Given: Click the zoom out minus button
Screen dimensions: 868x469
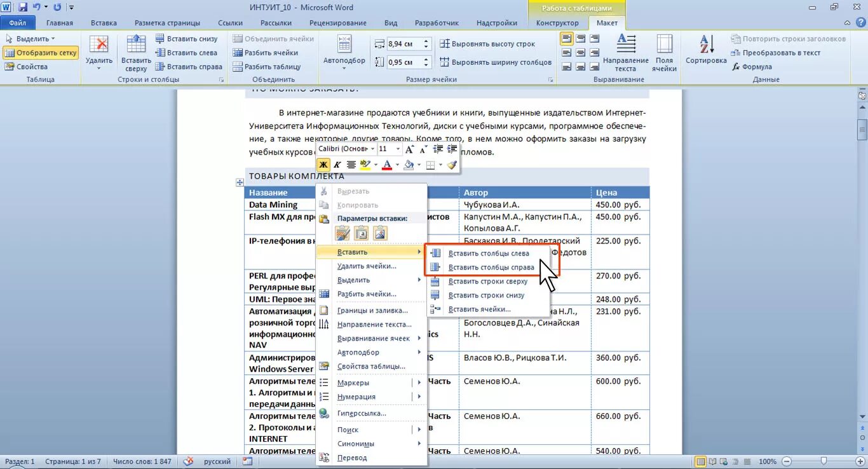Looking at the screenshot, I should [x=787, y=461].
